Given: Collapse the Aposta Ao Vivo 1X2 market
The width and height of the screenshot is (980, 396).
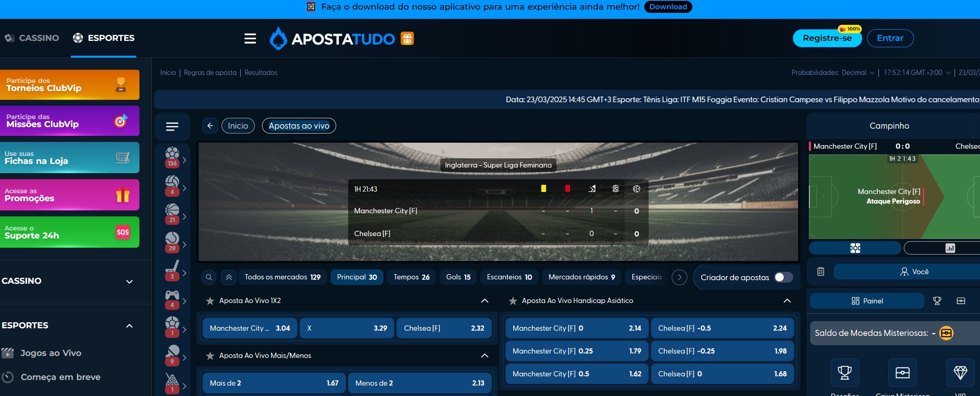Looking at the screenshot, I should [484, 301].
